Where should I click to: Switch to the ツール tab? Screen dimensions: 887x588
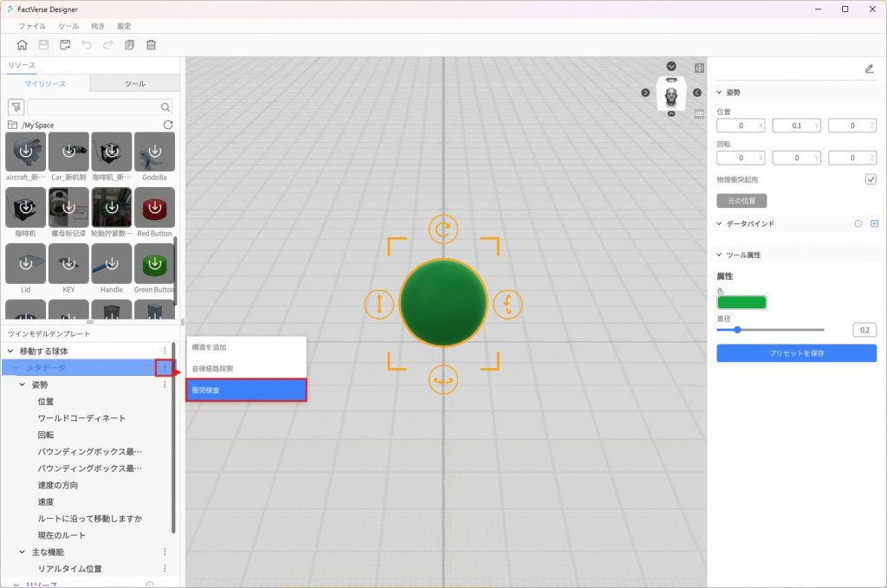tap(134, 84)
